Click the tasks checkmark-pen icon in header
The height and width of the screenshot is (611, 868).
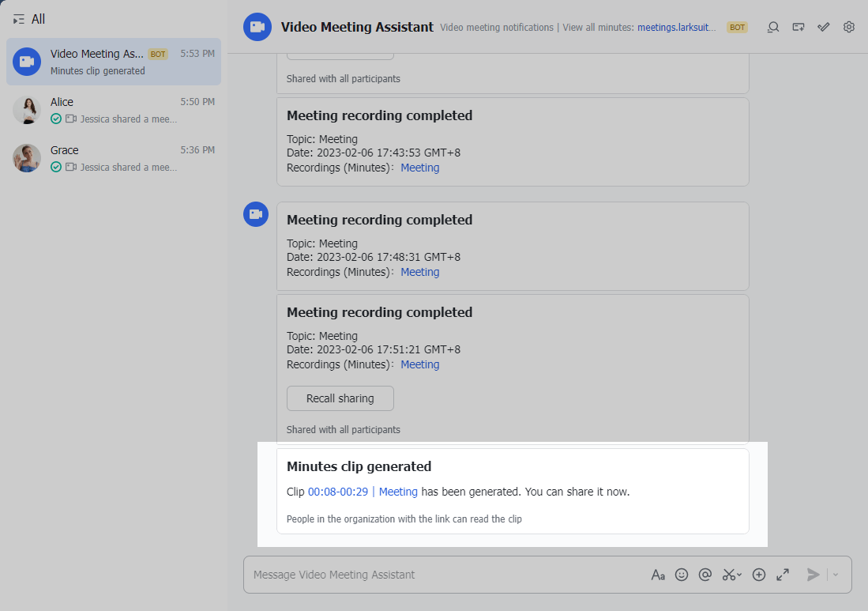824,27
